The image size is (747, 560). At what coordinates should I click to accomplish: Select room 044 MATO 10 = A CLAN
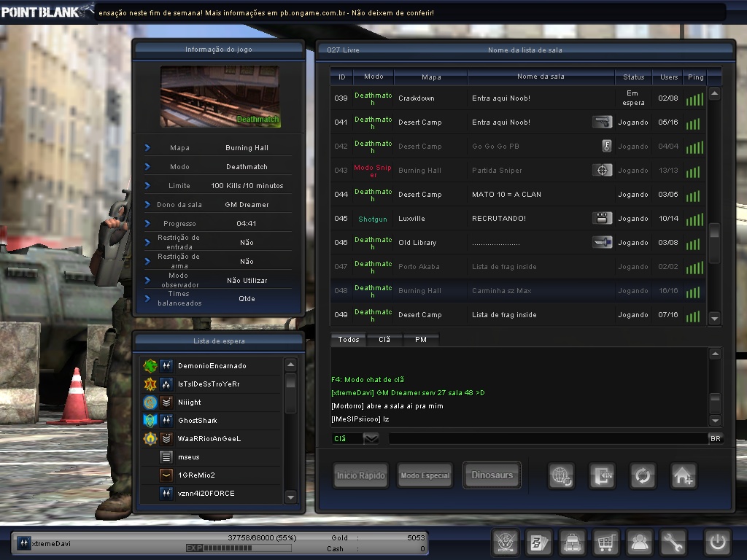tap(517, 194)
